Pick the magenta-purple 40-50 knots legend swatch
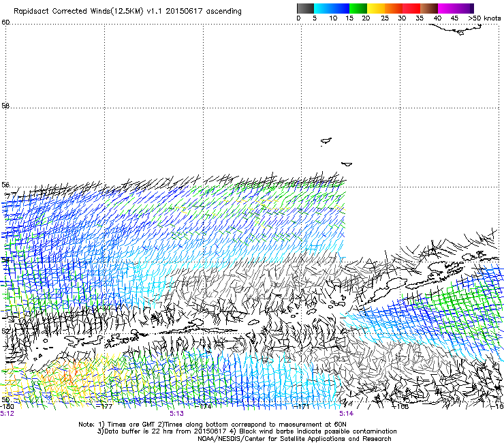This screenshot has height=443, width=504. (456, 8)
